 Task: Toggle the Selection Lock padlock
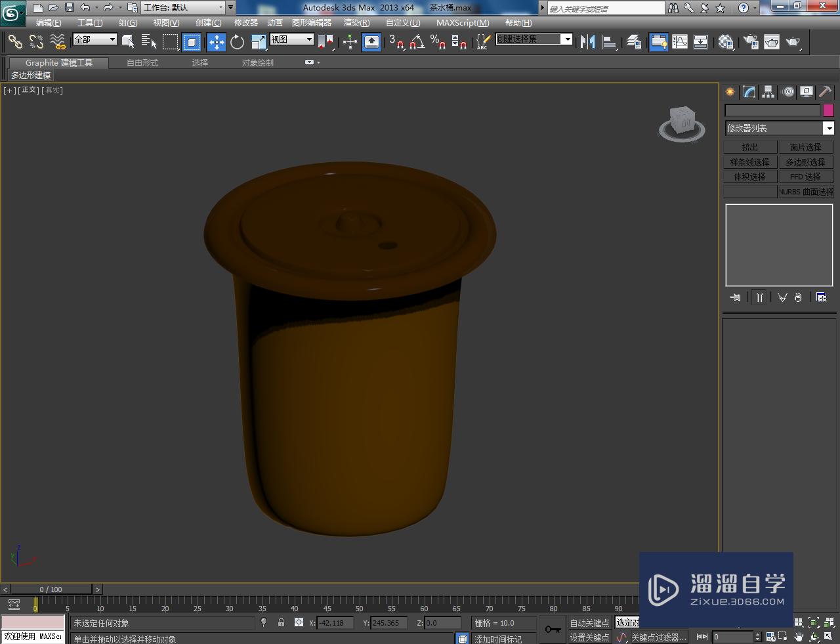click(281, 622)
